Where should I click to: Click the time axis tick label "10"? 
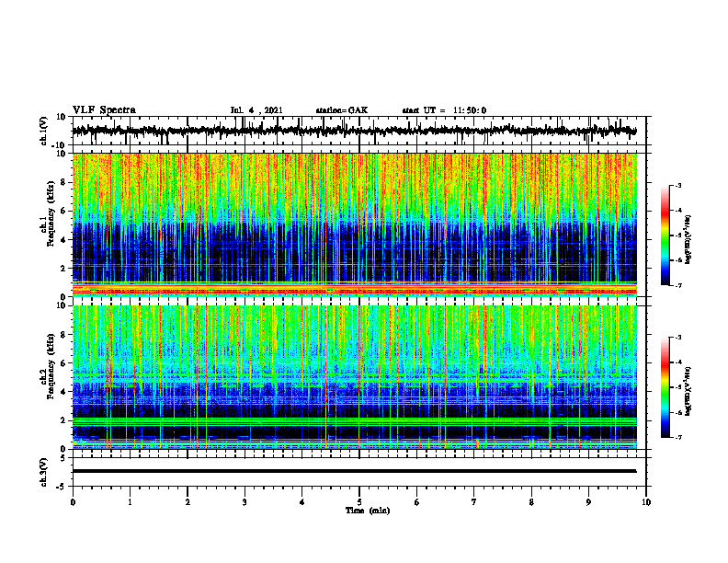(x=646, y=502)
